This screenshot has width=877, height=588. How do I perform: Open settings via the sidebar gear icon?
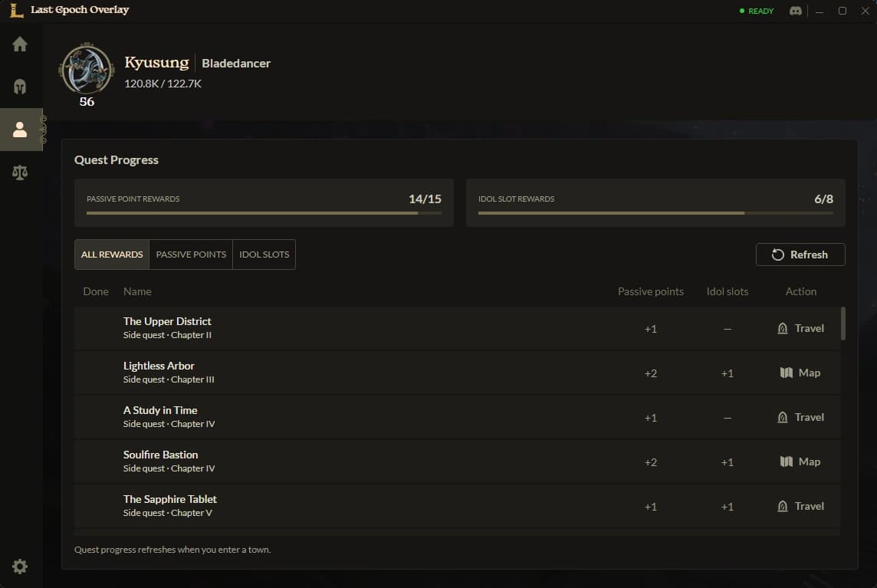(20, 567)
